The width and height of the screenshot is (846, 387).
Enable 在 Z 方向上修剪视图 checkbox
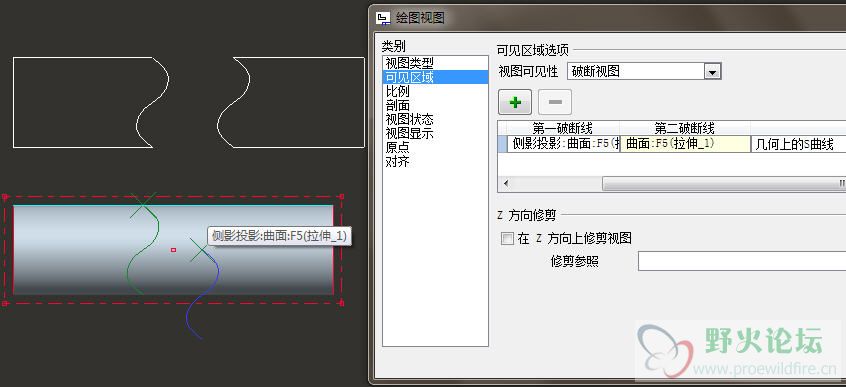507,239
